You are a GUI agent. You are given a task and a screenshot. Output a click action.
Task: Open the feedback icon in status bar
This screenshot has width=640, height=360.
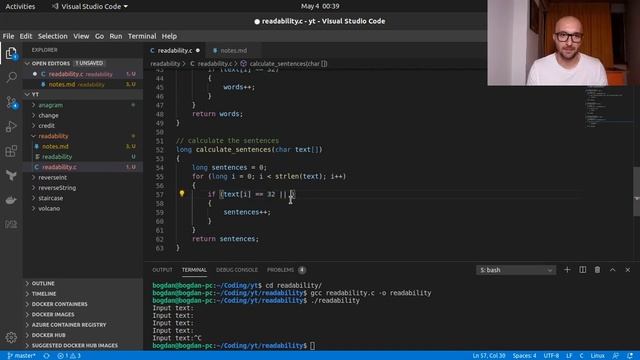(x=616, y=356)
